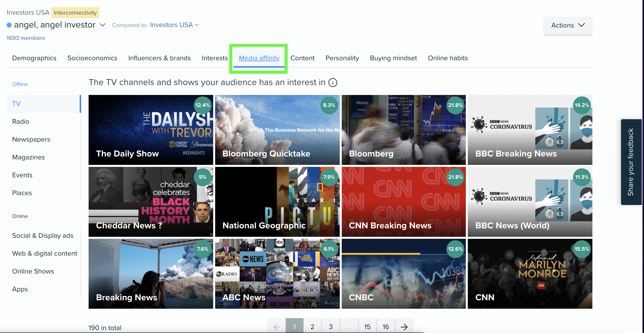Expand the angel investor segment dropdown
644x333 pixels.
tap(102, 25)
